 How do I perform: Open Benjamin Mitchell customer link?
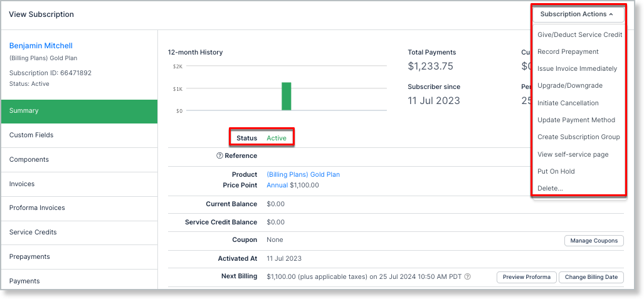[41, 46]
